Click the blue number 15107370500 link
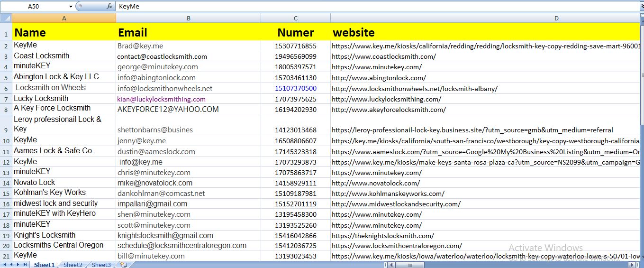The height and width of the screenshot is (268, 644). [x=295, y=88]
